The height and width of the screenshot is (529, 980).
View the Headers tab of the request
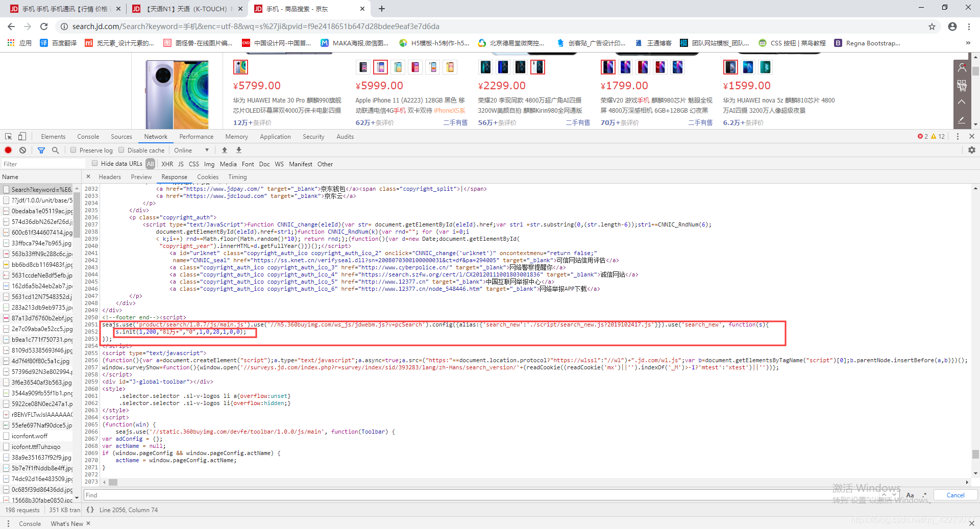pos(110,177)
